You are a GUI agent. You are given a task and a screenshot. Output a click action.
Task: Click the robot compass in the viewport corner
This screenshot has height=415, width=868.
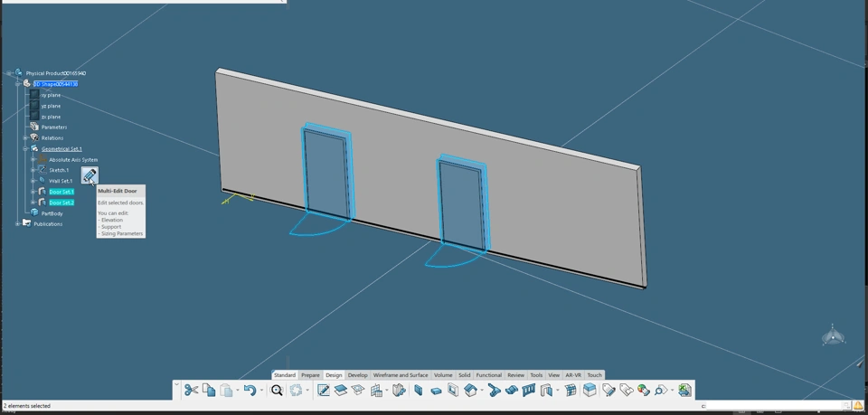(x=833, y=335)
